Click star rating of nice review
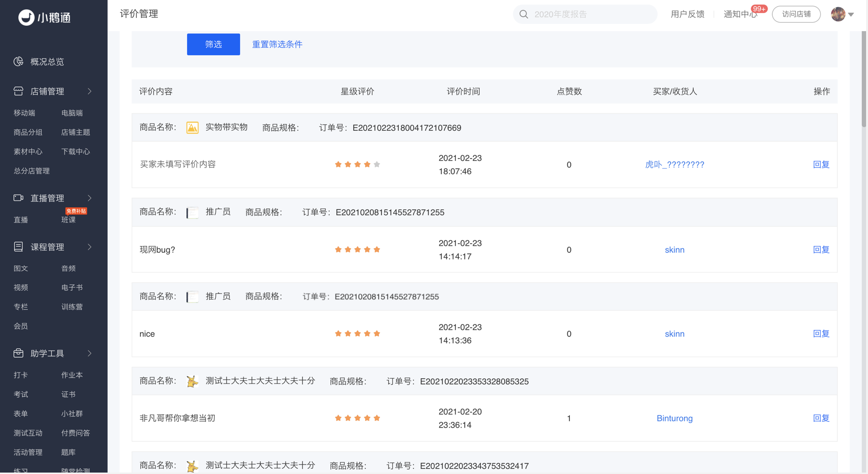 click(x=357, y=334)
